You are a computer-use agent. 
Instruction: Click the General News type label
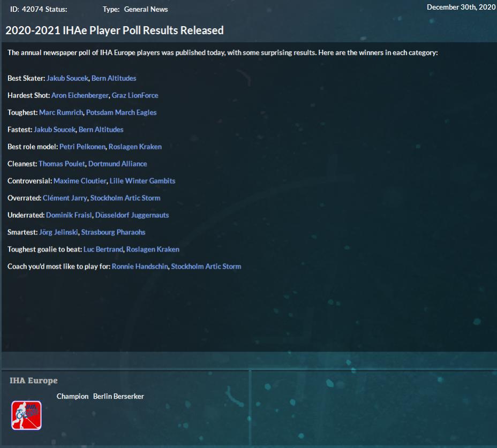point(146,9)
